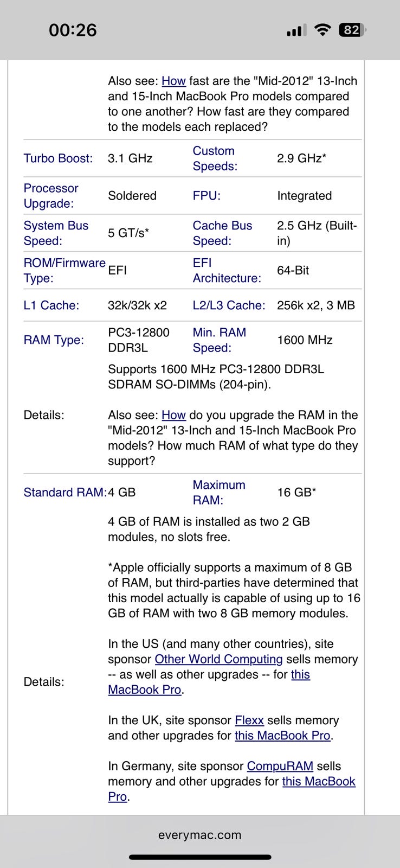This screenshot has width=400, height=868.
Task: Tap the Wi-Fi icon in status bar
Action: (323, 30)
